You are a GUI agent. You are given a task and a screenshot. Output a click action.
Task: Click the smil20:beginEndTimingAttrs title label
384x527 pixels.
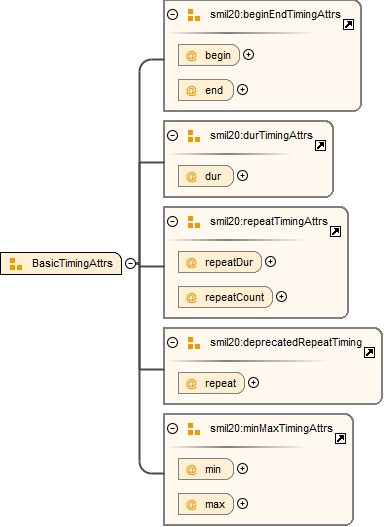(275, 14)
